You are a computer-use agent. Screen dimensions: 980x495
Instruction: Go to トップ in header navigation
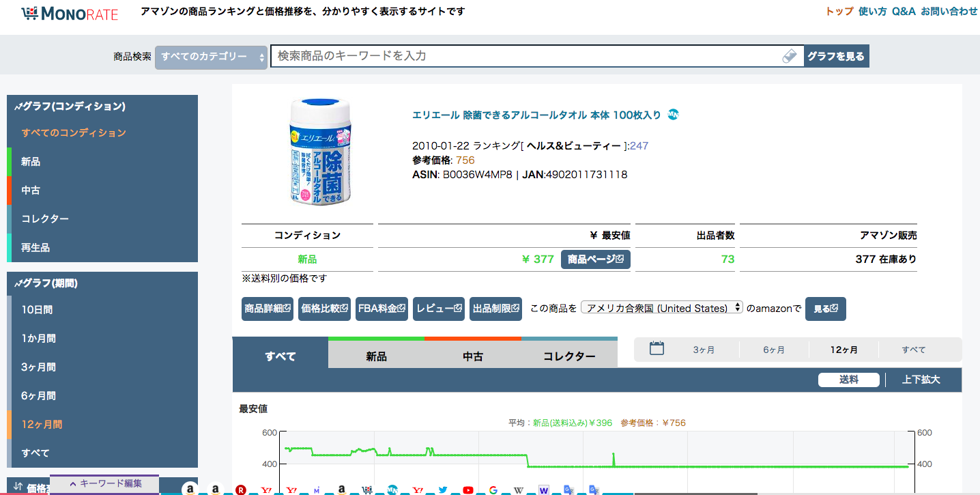pyautogui.click(x=839, y=11)
